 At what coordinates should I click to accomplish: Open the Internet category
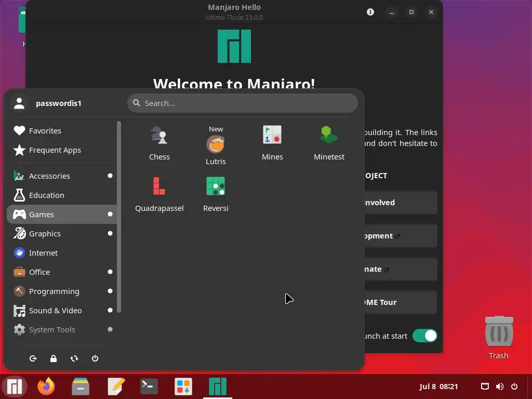(62, 253)
